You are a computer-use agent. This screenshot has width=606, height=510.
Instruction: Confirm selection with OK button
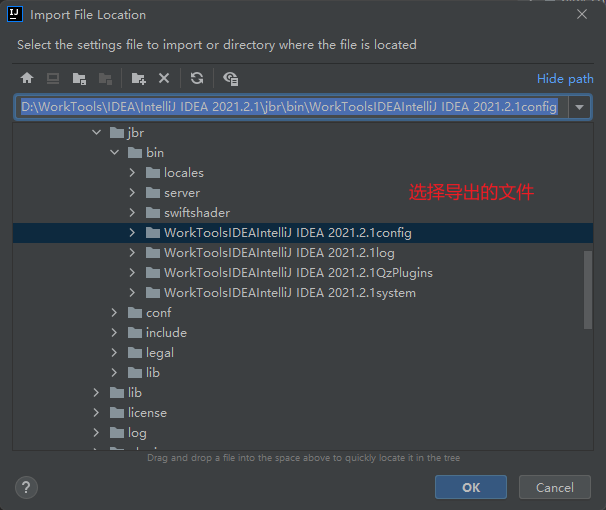click(x=471, y=487)
